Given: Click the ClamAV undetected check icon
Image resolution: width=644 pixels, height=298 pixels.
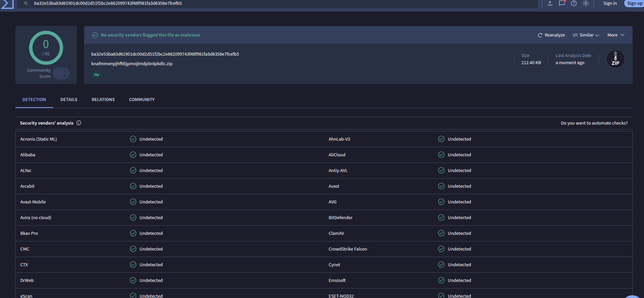Looking at the screenshot, I should pos(441,233).
